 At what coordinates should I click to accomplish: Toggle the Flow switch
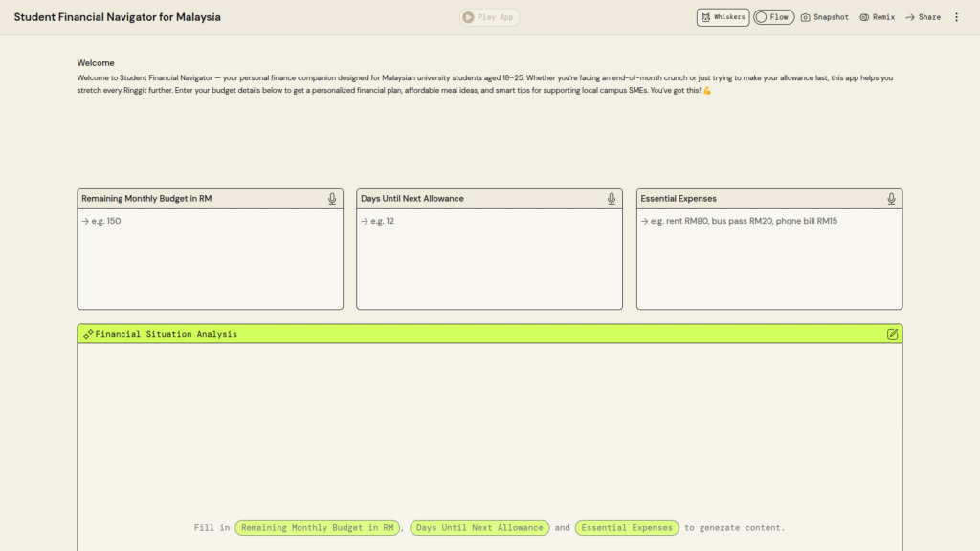tap(773, 17)
